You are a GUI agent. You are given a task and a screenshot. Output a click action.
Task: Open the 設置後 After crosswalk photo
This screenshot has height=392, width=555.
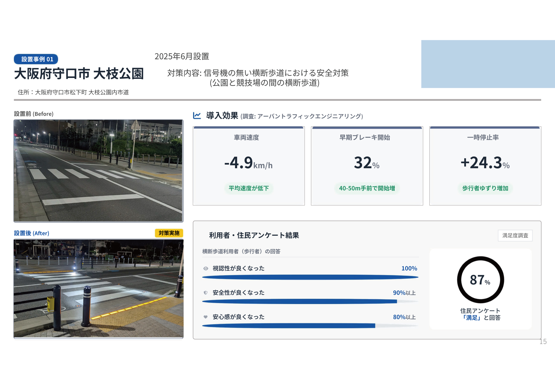point(98,288)
